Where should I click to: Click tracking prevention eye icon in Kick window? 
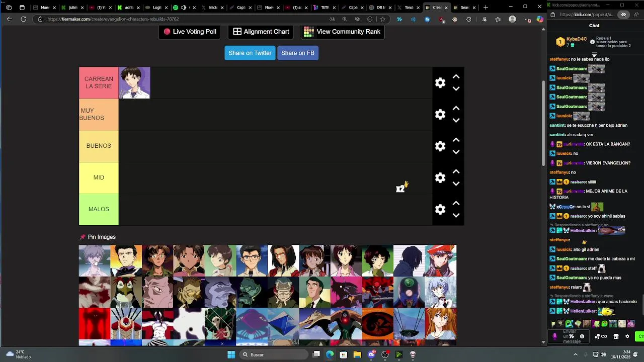pyautogui.click(x=623, y=15)
